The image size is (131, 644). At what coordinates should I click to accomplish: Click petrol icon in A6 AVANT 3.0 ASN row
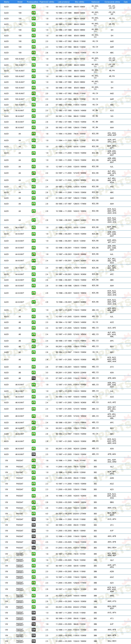pos(34,449)
